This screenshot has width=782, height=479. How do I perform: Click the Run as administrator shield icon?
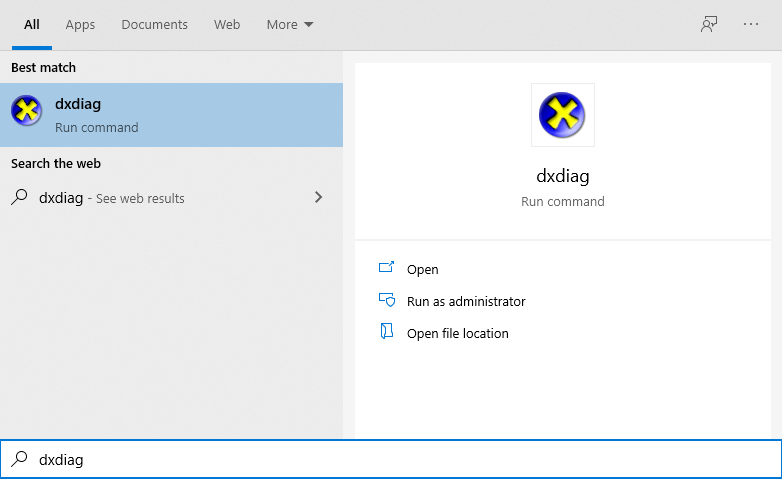point(387,300)
